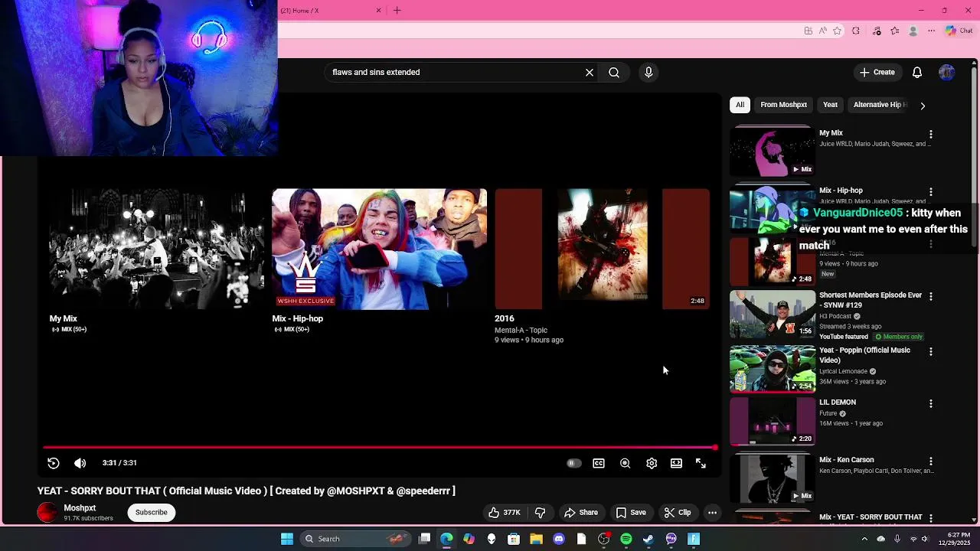Open Shortest Members Episode Ever video title
This screenshot has width=980, height=551.
tap(871, 299)
